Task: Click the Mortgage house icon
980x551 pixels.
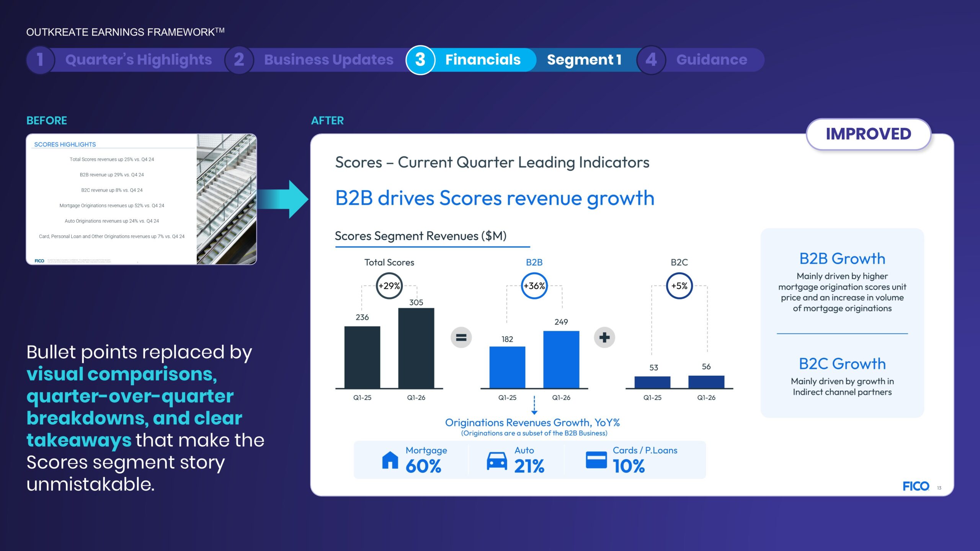Action: click(x=390, y=460)
